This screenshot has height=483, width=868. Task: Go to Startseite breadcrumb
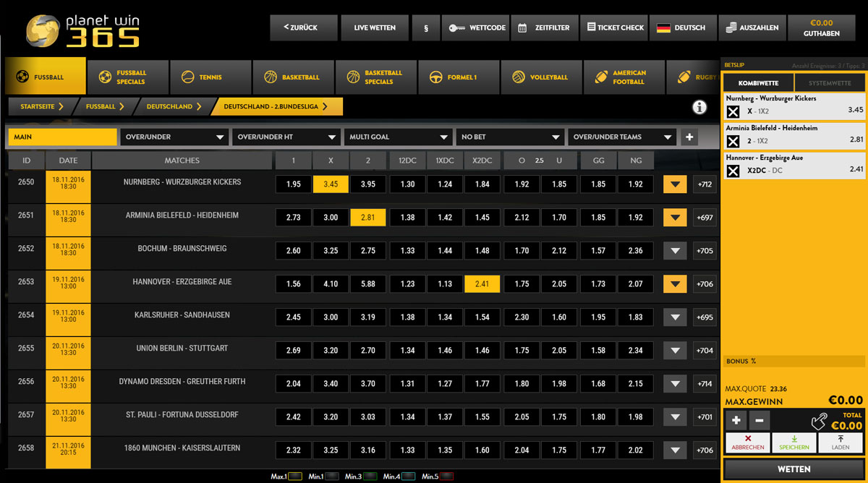click(42, 106)
